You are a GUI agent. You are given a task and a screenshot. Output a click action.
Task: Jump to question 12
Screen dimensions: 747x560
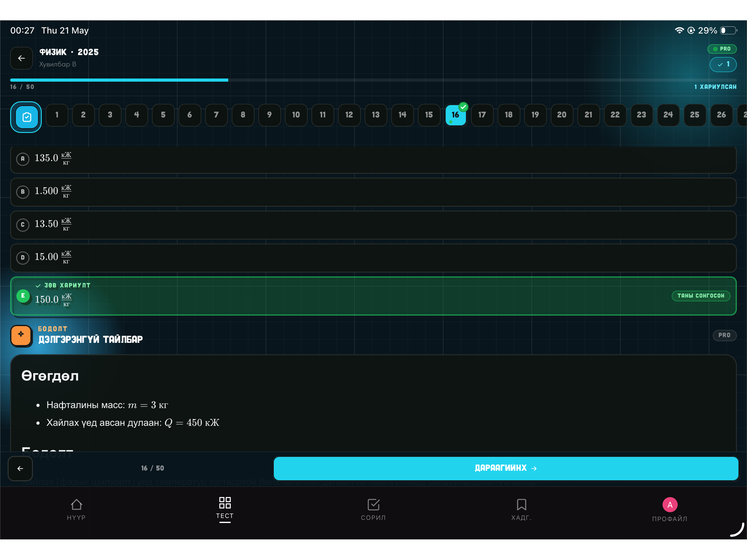(349, 115)
